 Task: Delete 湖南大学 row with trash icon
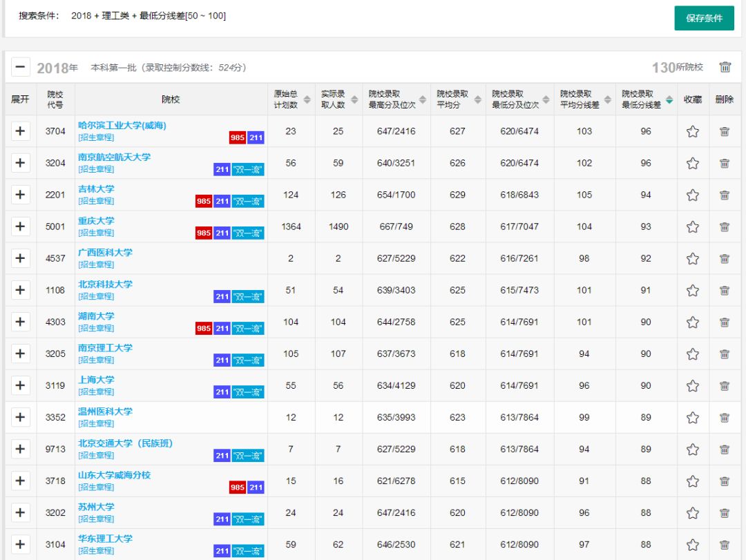pyautogui.click(x=725, y=322)
